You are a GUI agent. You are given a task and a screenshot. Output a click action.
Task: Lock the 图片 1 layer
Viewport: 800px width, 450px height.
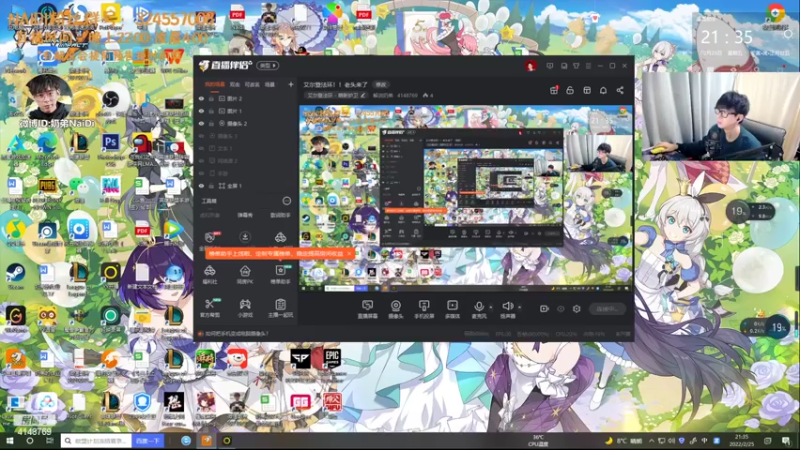coord(211,111)
